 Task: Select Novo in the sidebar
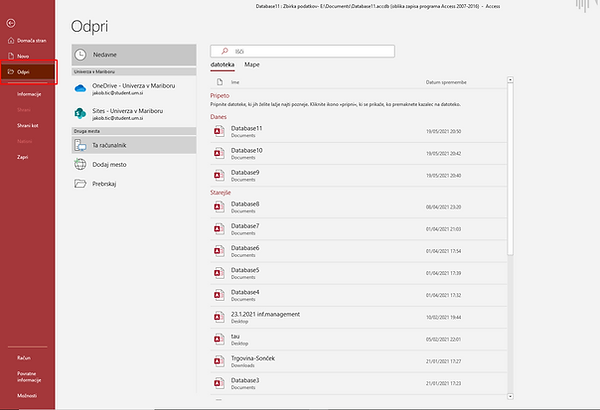pyautogui.click(x=27, y=56)
